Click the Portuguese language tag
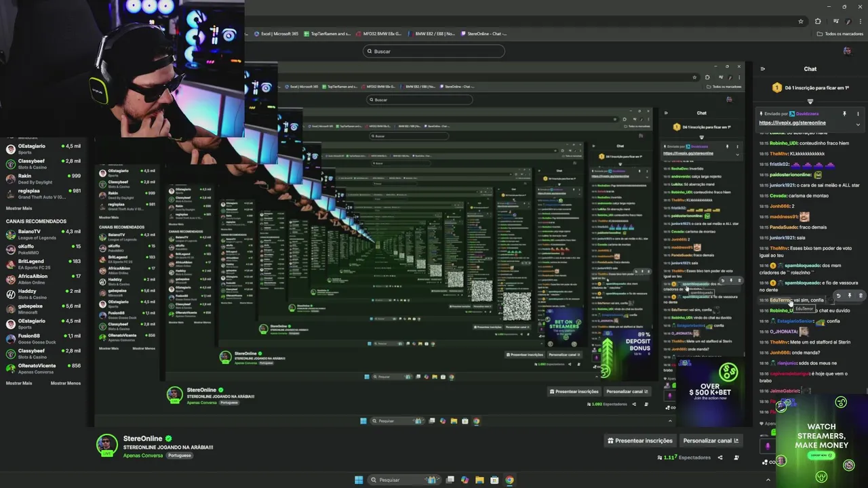 tap(179, 455)
